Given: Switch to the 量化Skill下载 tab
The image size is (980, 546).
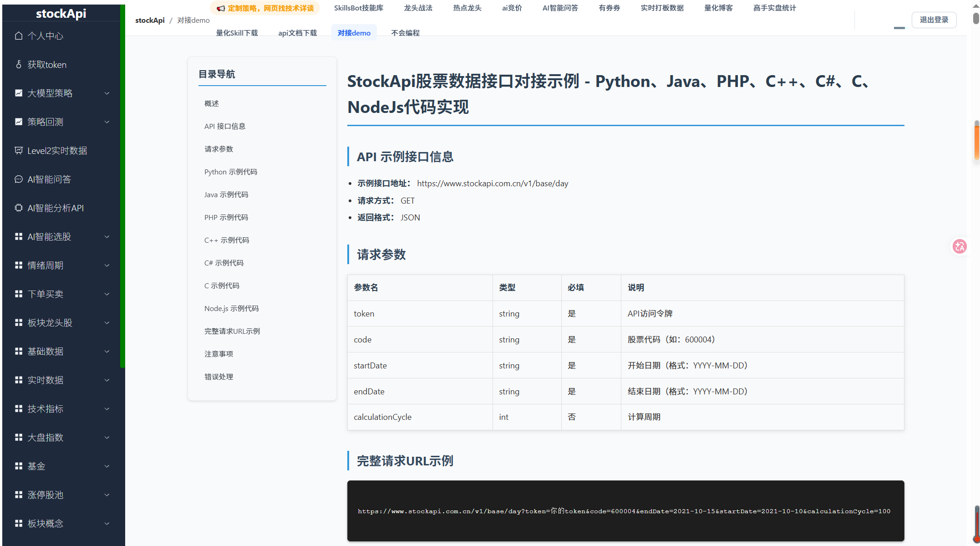Looking at the screenshot, I should (x=237, y=33).
